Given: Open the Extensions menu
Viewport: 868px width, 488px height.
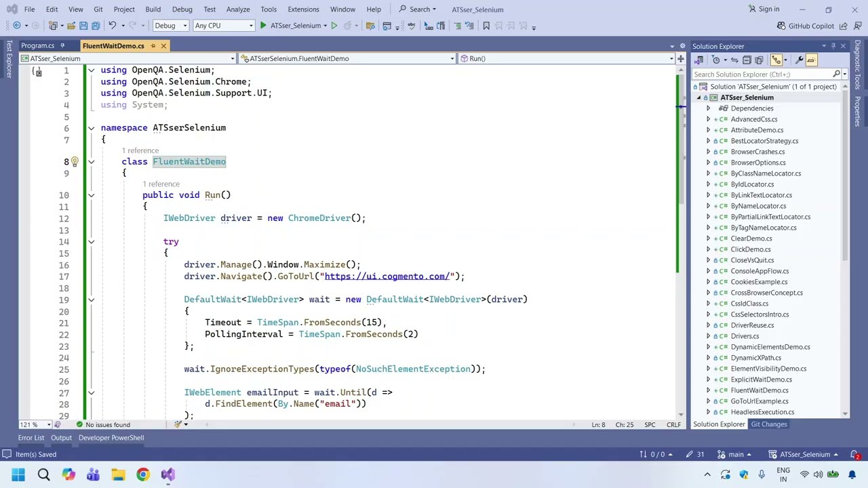Looking at the screenshot, I should point(303,9).
